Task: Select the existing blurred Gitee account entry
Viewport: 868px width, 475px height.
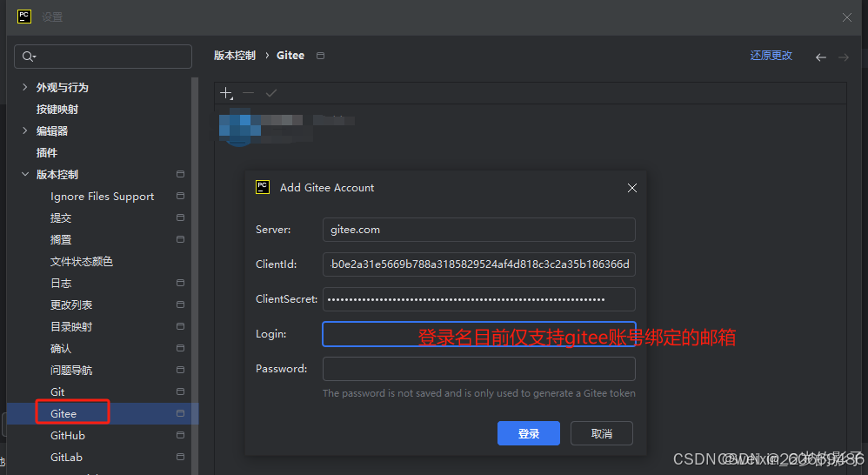Action: (x=286, y=127)
